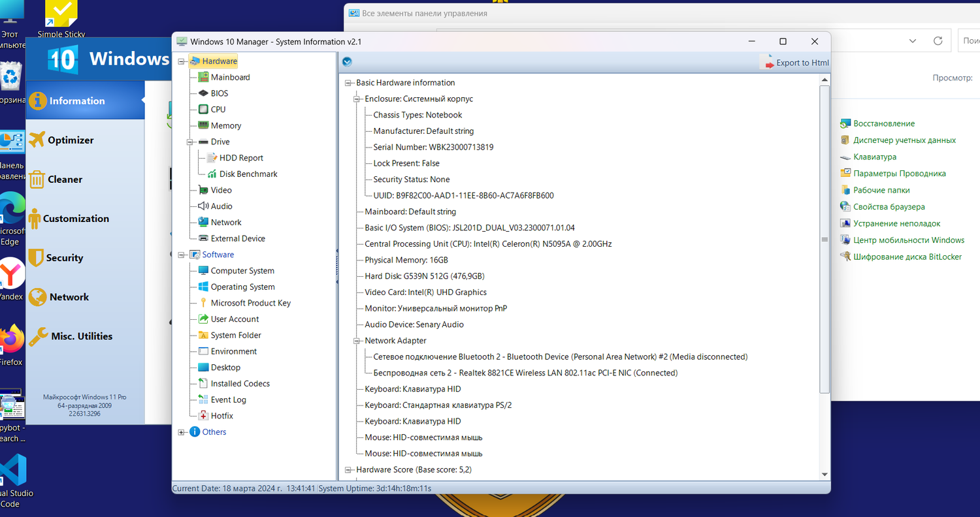This screenshot has width=980, height=517.
Task: Open the Optimizer section
Action: [72, 140]
